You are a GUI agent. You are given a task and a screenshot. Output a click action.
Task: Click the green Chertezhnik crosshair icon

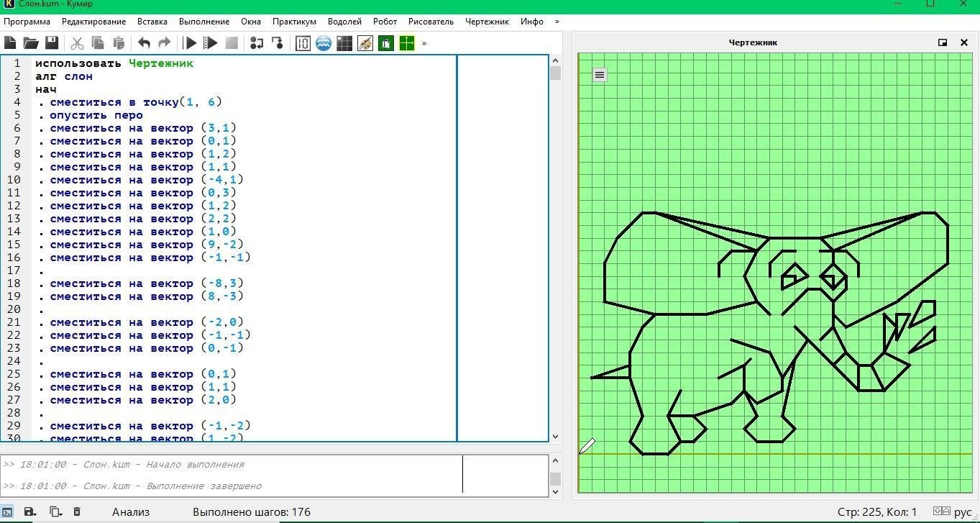pos(407,43)
